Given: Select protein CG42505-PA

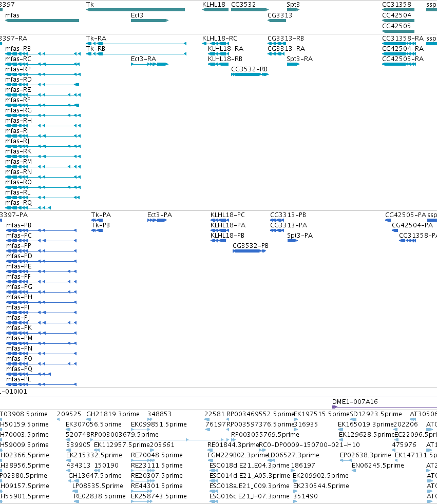Looking at the screenshot, I should pyautogui.click(x=388, y=220).
